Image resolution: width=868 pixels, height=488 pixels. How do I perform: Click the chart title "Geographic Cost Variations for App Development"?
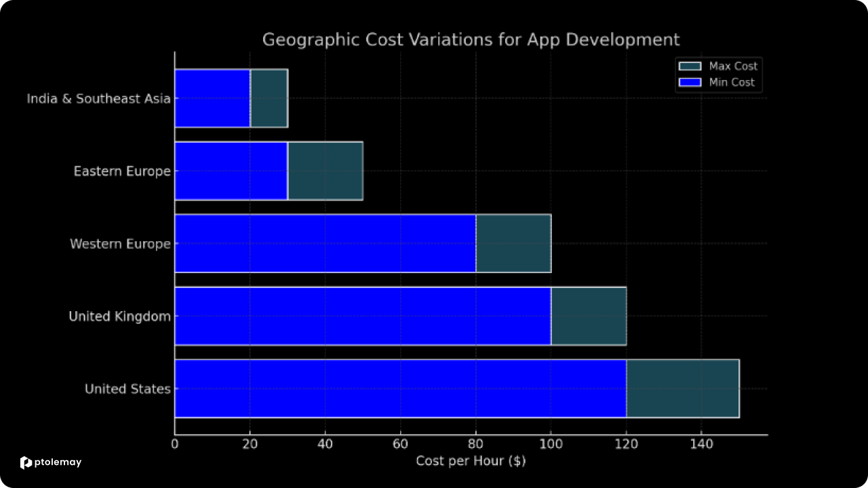tap(471, 39)
